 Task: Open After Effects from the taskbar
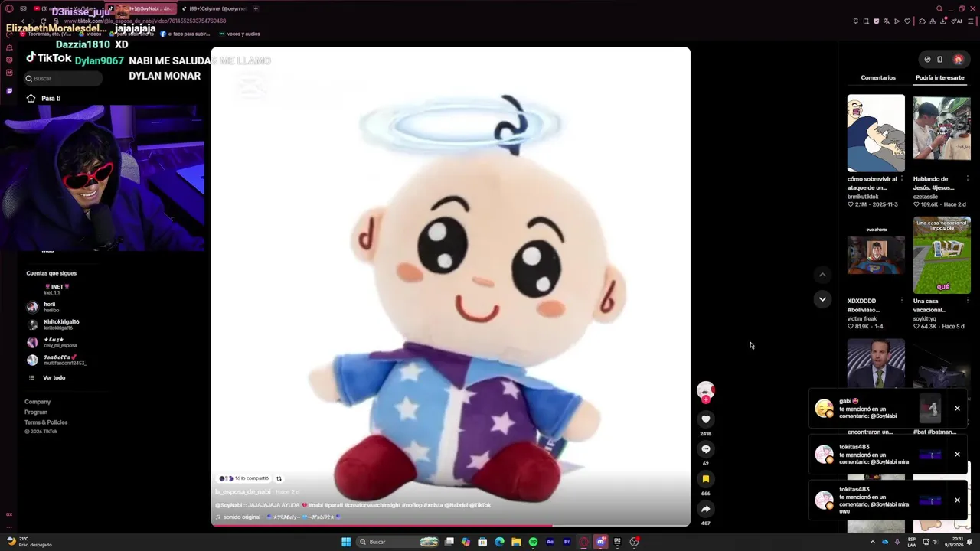(x=550, y=542)
